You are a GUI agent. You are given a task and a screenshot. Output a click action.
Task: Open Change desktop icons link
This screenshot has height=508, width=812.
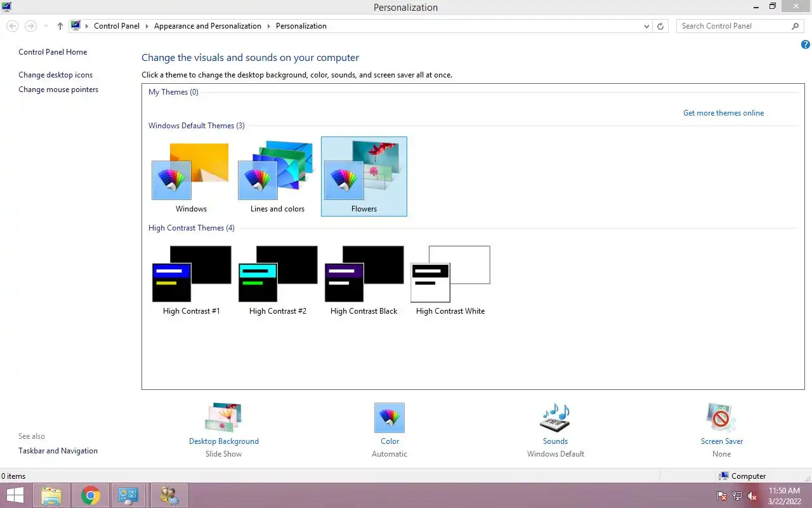point(55,75)
